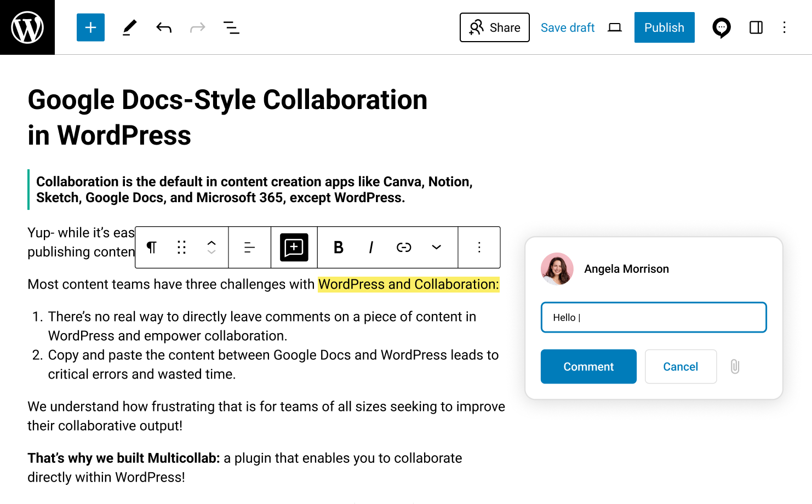Click the bold 'That's why we built Multicollab:' text
The image size is (812, 504).
tap(124, 458)
